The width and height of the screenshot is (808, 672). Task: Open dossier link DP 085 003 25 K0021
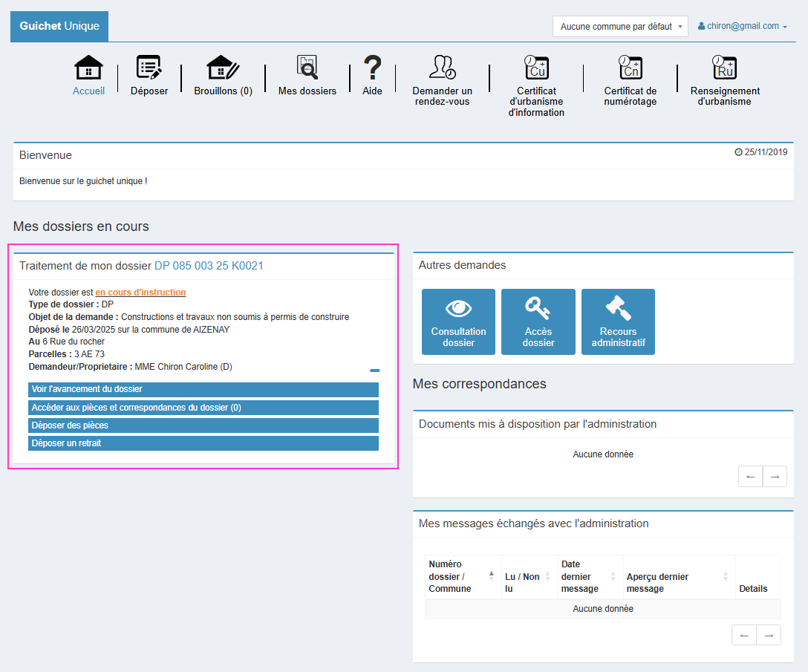pos(209,266)
